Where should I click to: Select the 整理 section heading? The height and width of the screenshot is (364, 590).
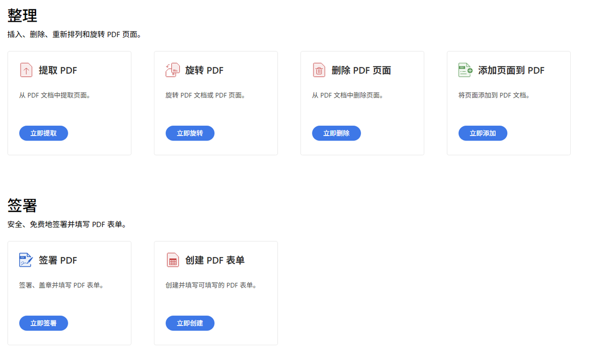[x=22, y=15]
